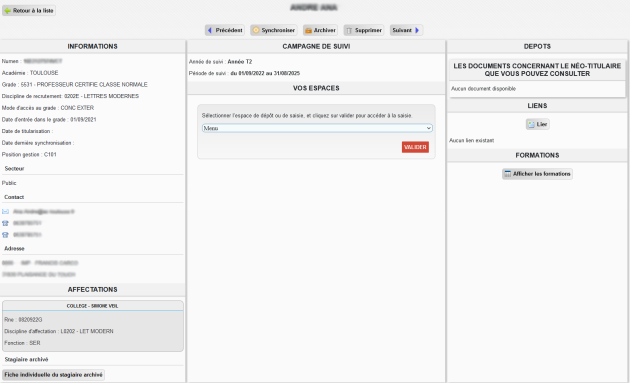
Task: Click the VOS ESPACES section header
Action: [x=316, y=88]
